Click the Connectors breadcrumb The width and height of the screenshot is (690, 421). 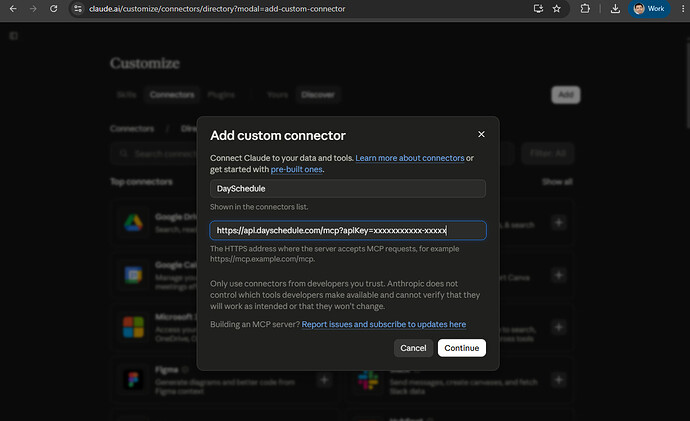point(132,128)
